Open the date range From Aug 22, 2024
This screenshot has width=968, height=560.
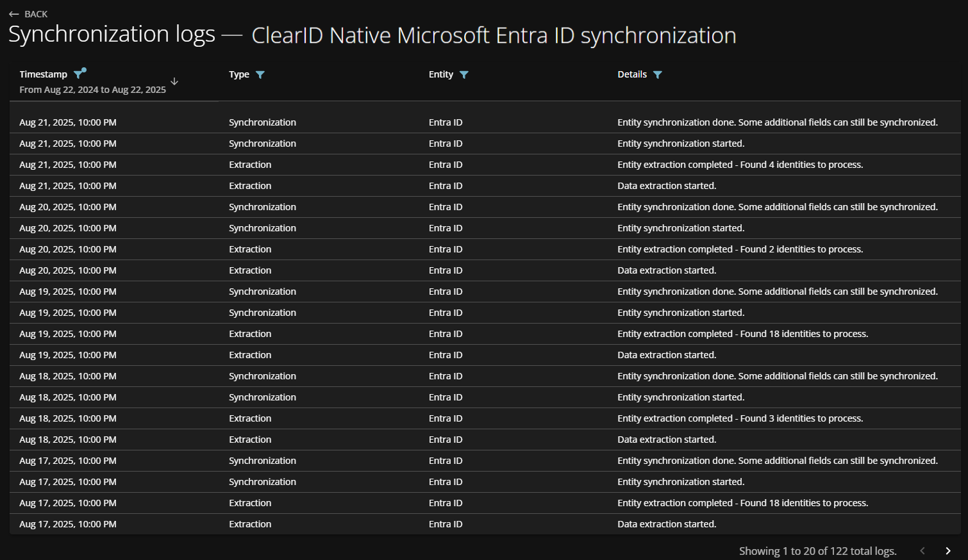point(92,90)
